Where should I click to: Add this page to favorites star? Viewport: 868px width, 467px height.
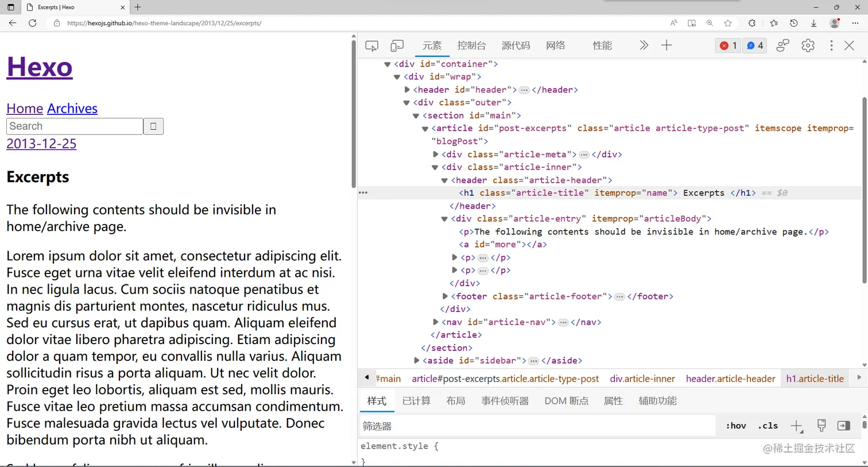click(x=728, y=23)
